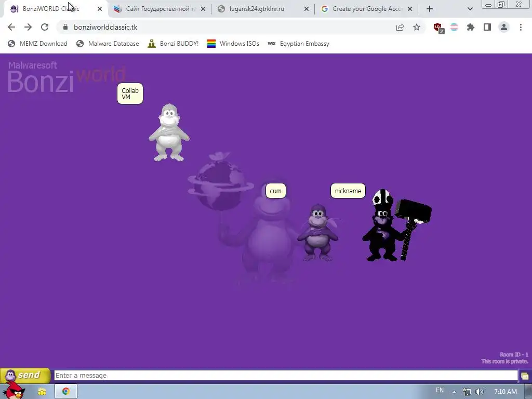Open Chrome's three-dot menu
This screenshot has width=532, height=399.
point(521,27)
